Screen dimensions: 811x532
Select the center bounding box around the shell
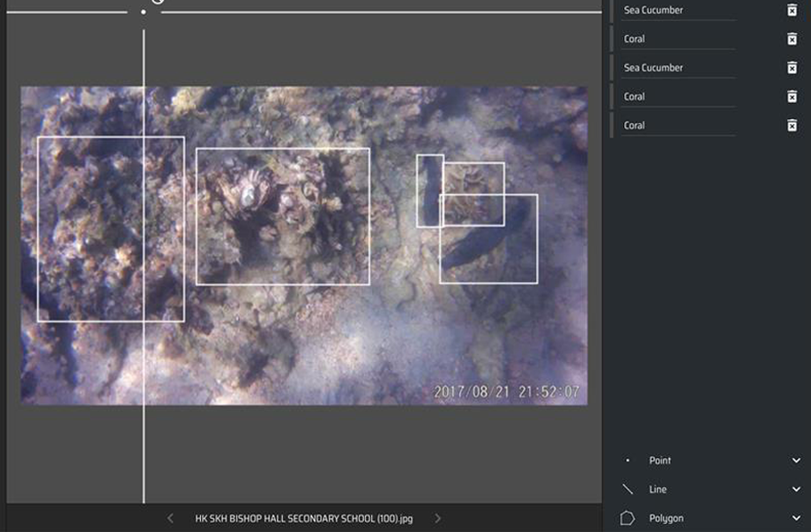(282, 216)
